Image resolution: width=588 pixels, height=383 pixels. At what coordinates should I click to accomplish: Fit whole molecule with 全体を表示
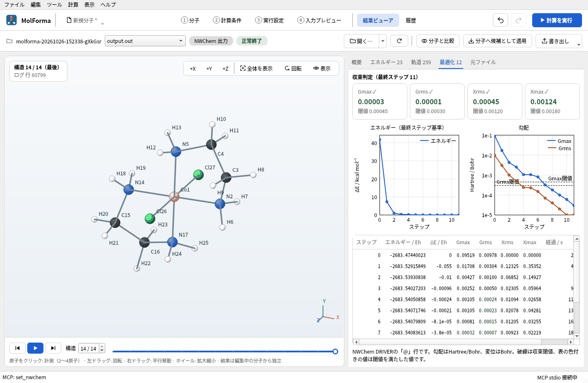click(256, 69)
